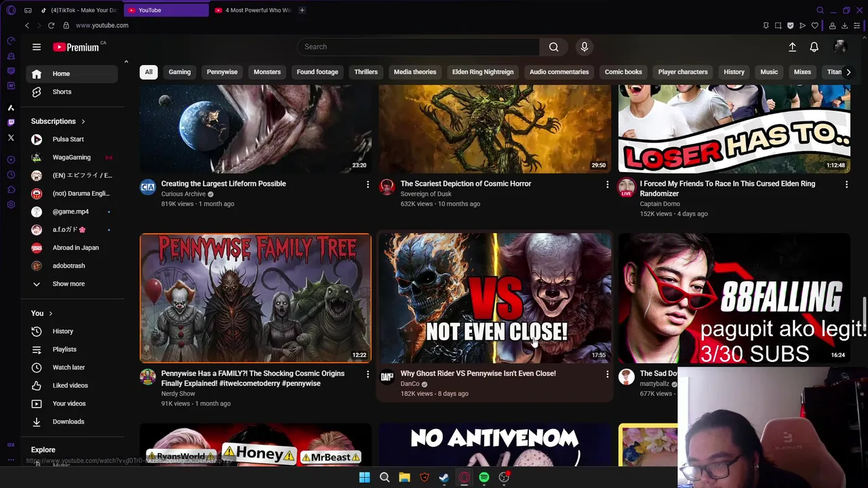Open the Abroad in Japan subscription
The image size is (868, 488).
tap(73, 247)
